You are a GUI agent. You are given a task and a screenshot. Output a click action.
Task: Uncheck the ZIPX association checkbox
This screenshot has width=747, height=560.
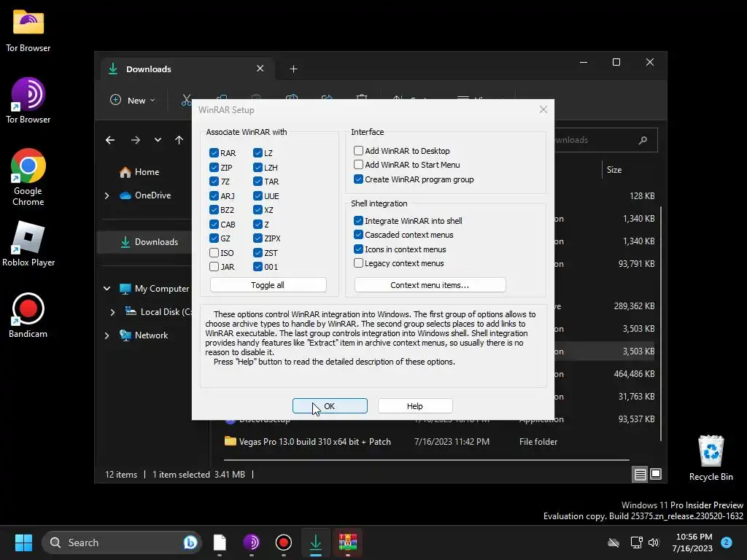(258, 238)
